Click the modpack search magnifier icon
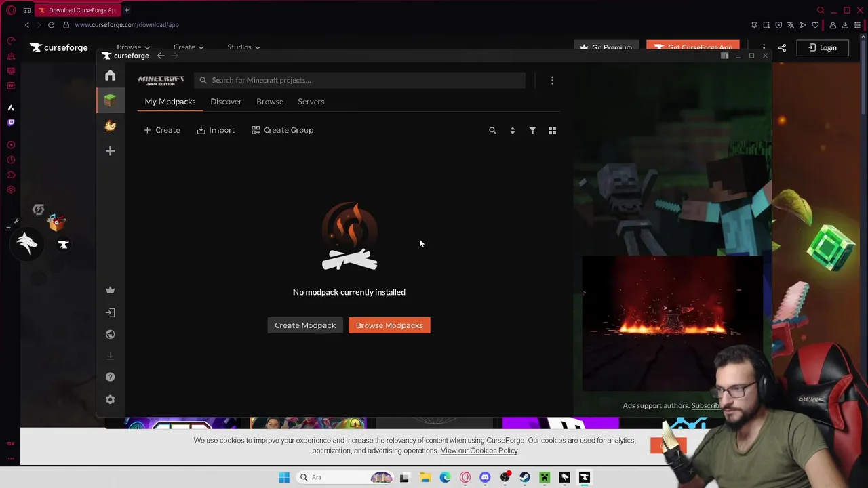 click(492, 130)
